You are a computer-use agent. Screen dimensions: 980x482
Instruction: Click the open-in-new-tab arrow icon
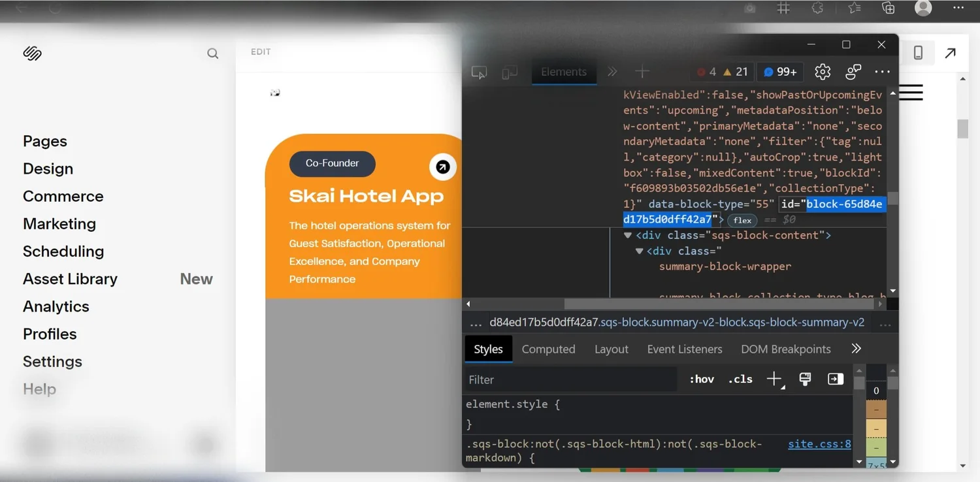click(951, 52)
